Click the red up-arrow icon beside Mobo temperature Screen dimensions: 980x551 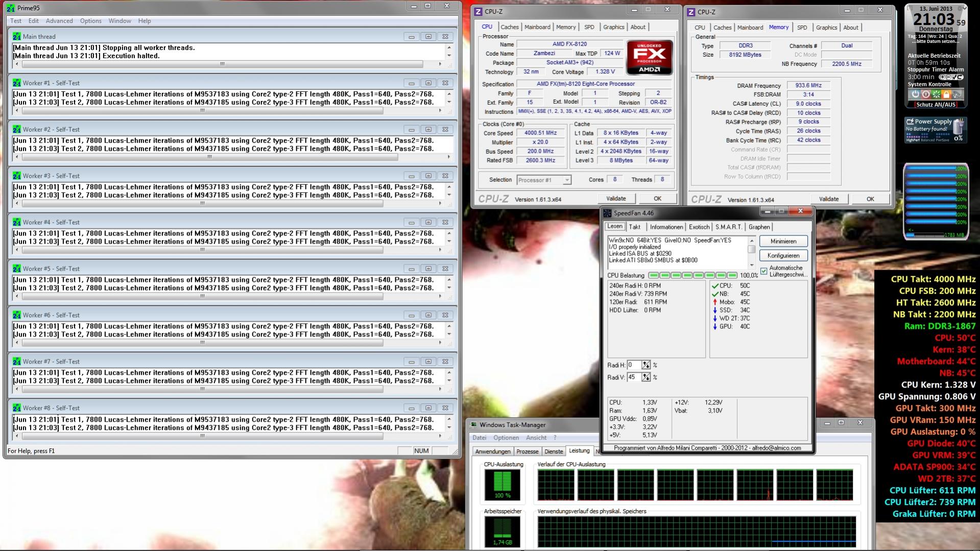tap(715, 302)
